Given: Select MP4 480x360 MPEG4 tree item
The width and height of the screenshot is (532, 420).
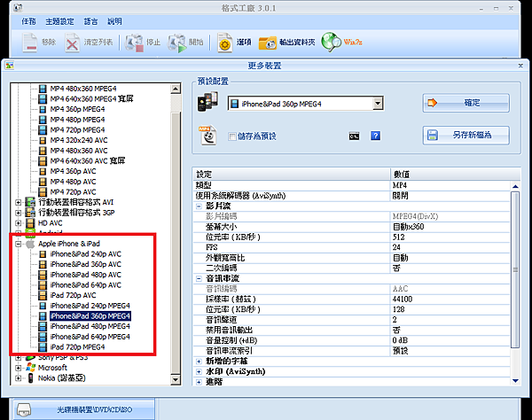Looking at the screenshot, I should pos(83,89).
